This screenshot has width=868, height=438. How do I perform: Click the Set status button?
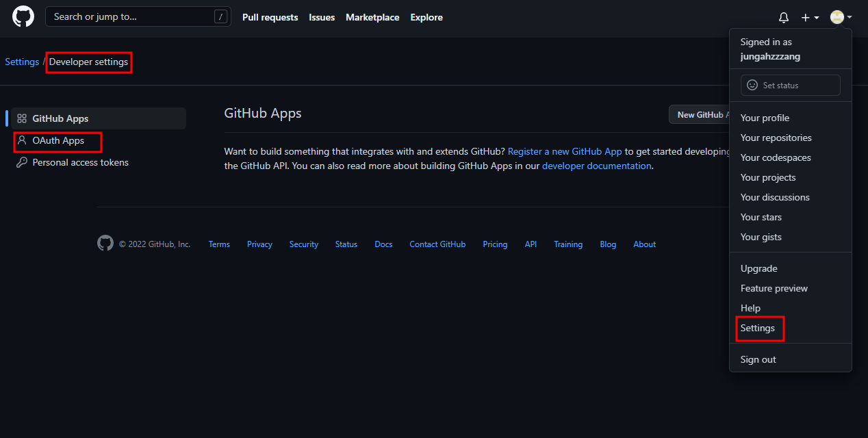791,85
